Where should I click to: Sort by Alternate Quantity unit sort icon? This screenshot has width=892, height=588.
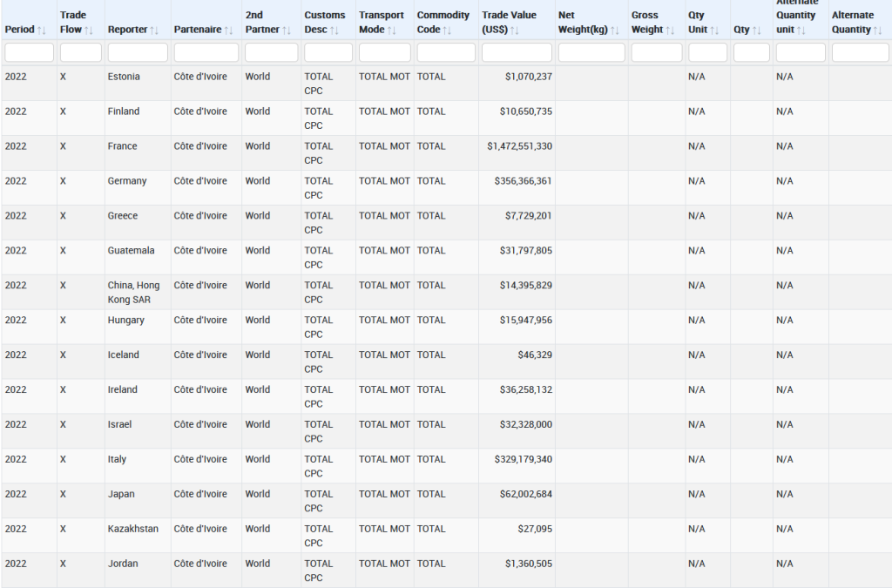pyautogui.click(x=801, y=30)
